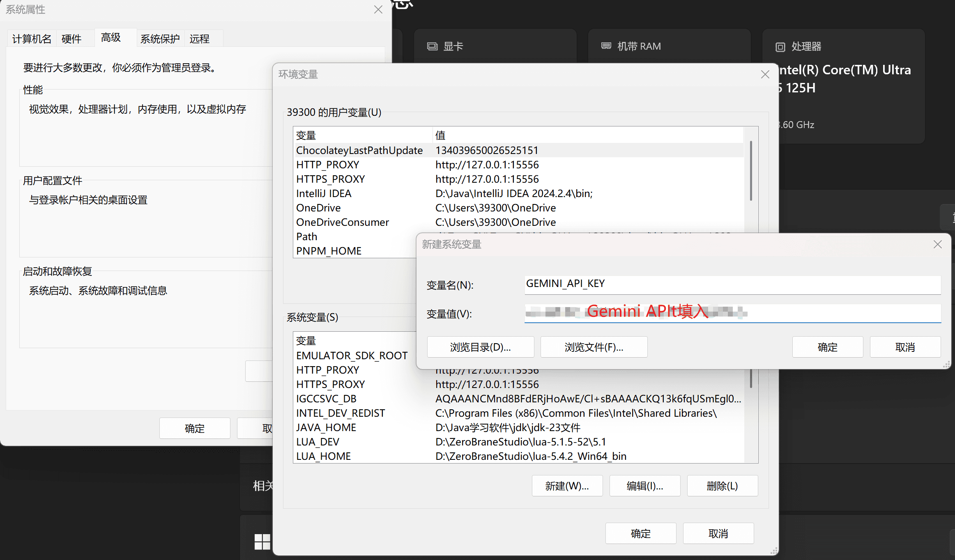Click 浏览文件(F)... button
Screen dimensions: 955x560
tap(594, 347)
